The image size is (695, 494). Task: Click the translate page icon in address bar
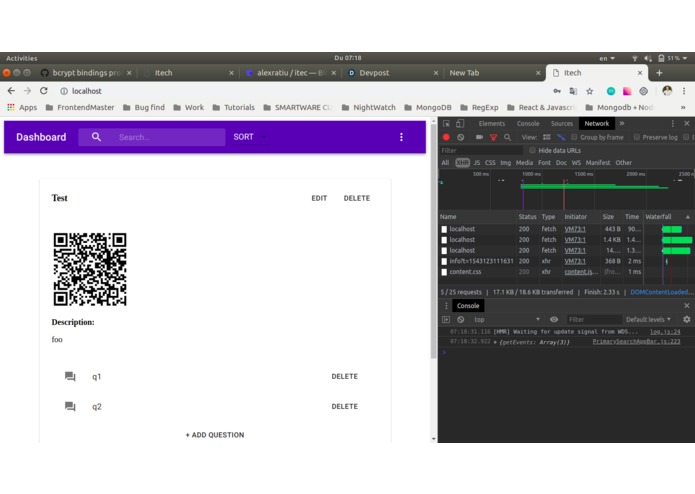pyautogui.click(x=573, y=91)
